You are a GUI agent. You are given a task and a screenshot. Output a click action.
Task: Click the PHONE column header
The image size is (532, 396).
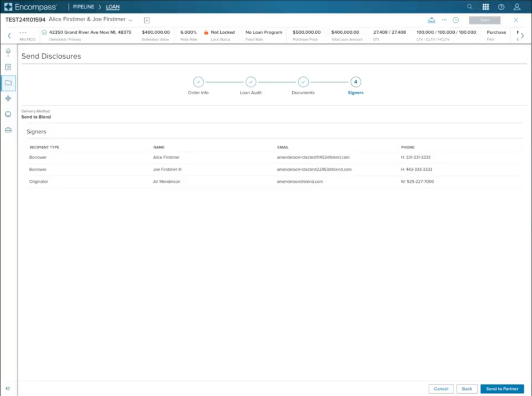tap(408, 148)
